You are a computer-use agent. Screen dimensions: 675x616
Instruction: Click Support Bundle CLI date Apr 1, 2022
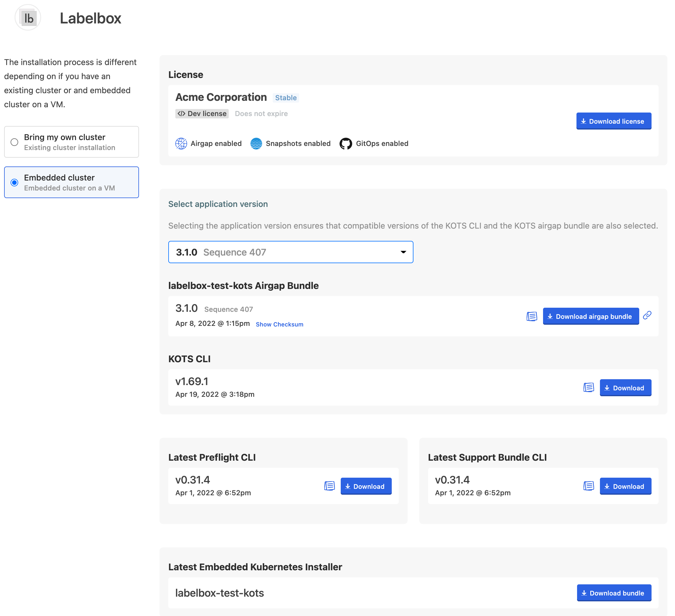tap(473, 493)
